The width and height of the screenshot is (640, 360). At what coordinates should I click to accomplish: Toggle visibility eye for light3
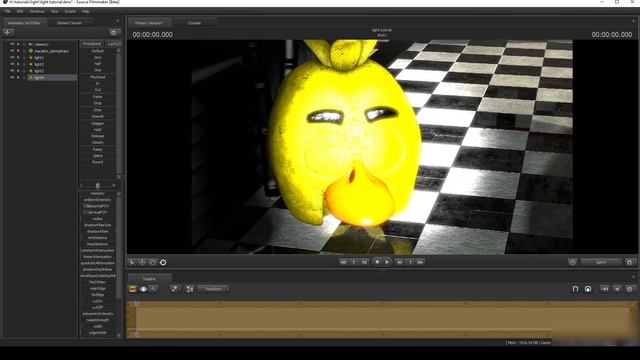coord(12,71)
